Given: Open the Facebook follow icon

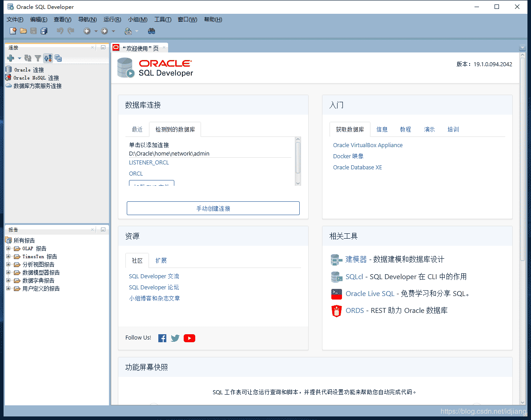Looking at the screenshot, I should coord(162,338).
